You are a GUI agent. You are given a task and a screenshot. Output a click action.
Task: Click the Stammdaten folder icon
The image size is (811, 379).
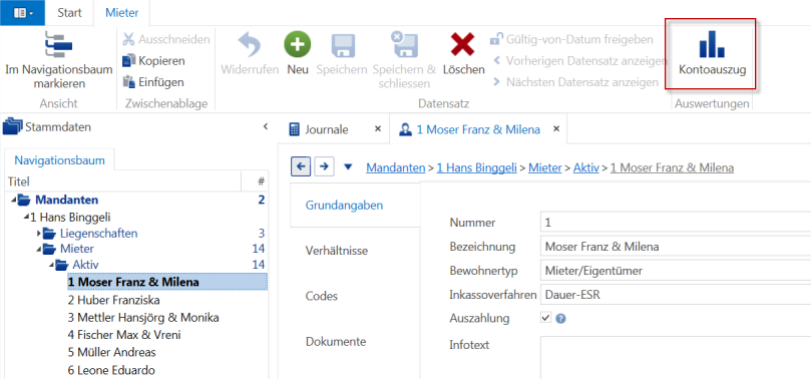click(x=12, y=126)
